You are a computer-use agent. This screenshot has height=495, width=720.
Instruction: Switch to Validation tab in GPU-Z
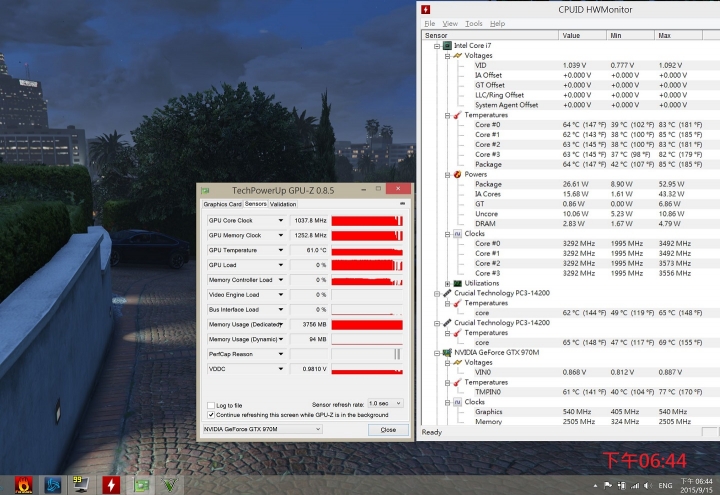point(283,204)
